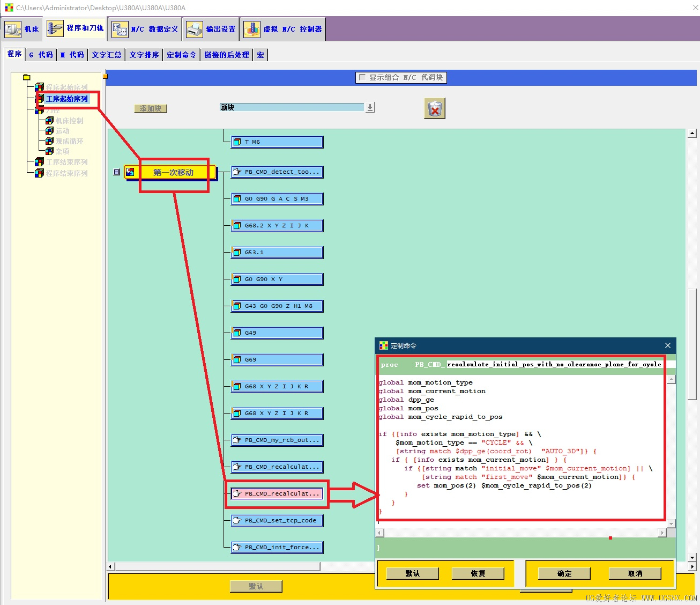This screenshot has width=700, height=605.
Task: Click the trash can delete icon
Action: click(435, 108)
